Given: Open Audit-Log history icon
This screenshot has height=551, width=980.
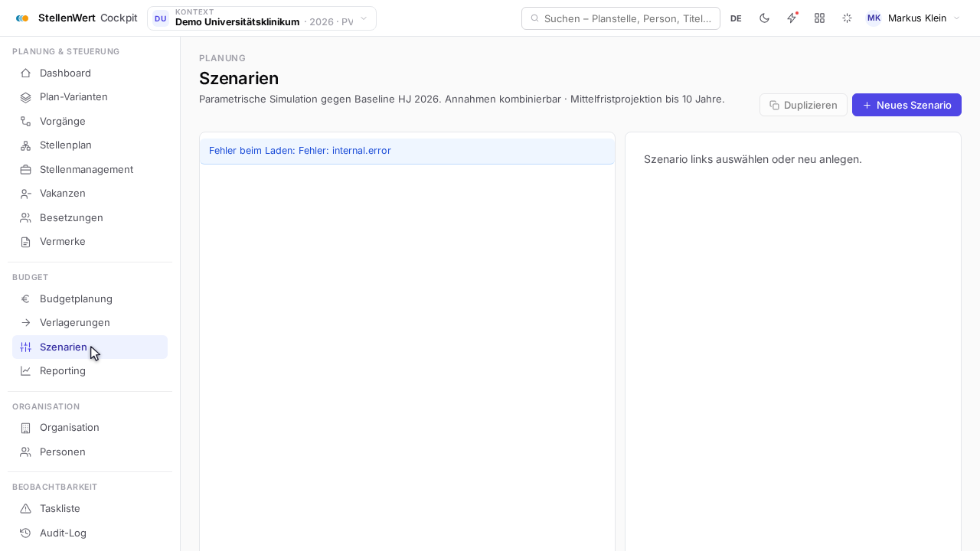Looking at the screenshot, I should coord(25,533).
